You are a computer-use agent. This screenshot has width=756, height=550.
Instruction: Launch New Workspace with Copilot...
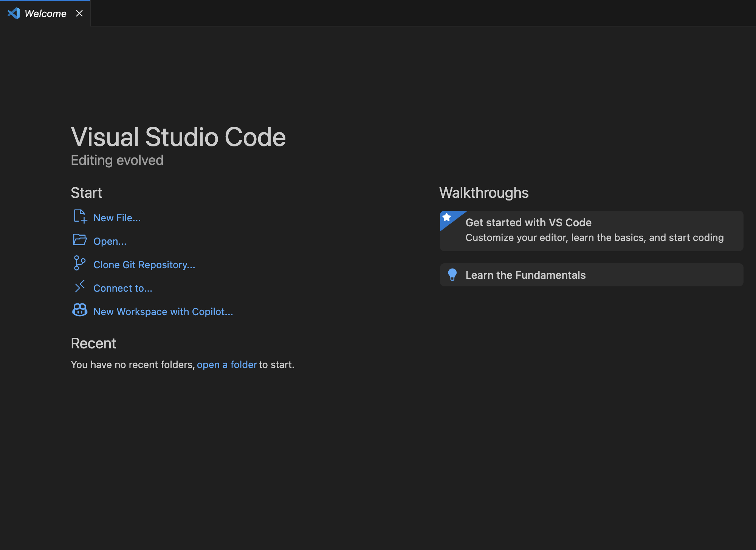click(x=163, y=312)
